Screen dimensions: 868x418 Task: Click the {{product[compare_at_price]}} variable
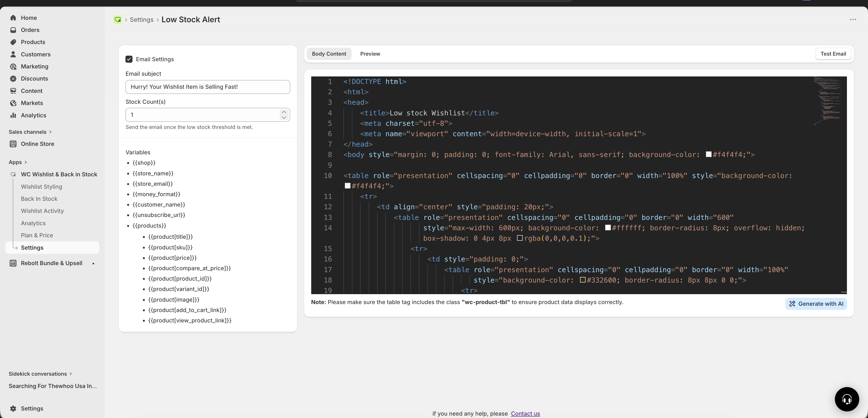[x=189, y=268]
